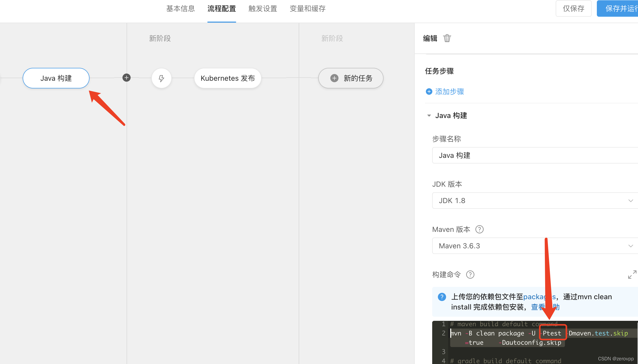Click the trash delete icon beside 编辑
638x364 pixels.
point(447,38)
